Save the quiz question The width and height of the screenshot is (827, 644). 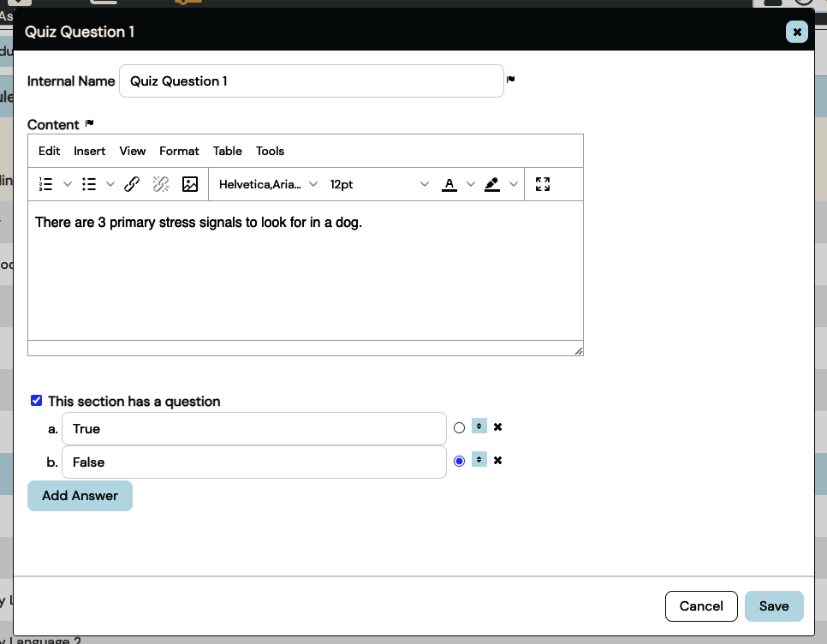773,606
